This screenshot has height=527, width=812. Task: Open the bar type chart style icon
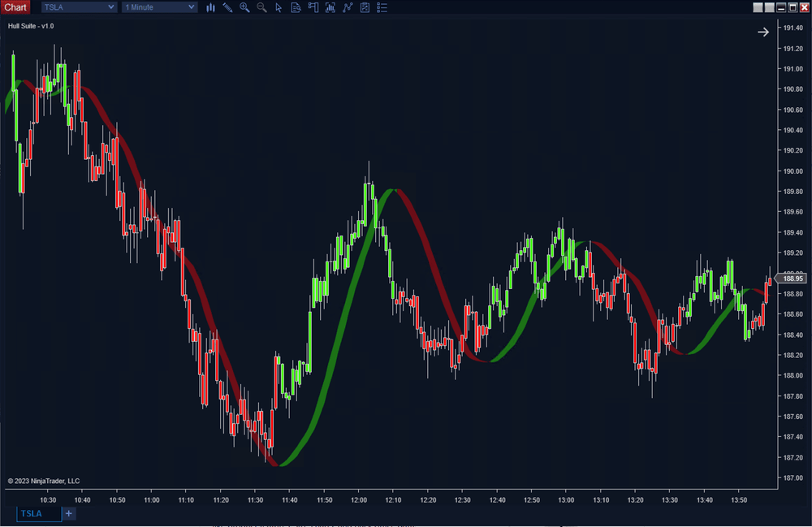click(211, 7)
